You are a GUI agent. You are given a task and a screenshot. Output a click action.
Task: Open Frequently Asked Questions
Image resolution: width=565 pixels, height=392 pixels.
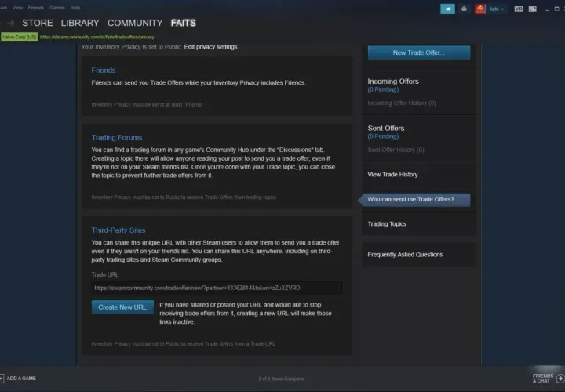[x=405, y=255]
